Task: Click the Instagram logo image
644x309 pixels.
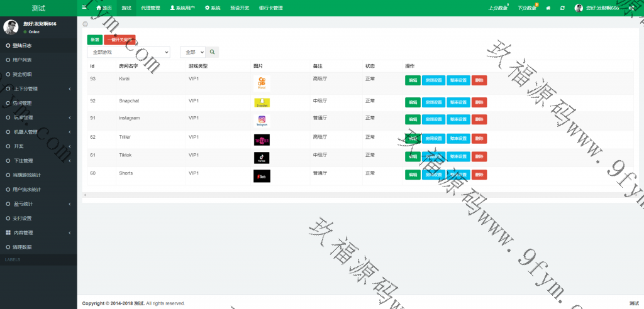Action: tap(262, 121)
